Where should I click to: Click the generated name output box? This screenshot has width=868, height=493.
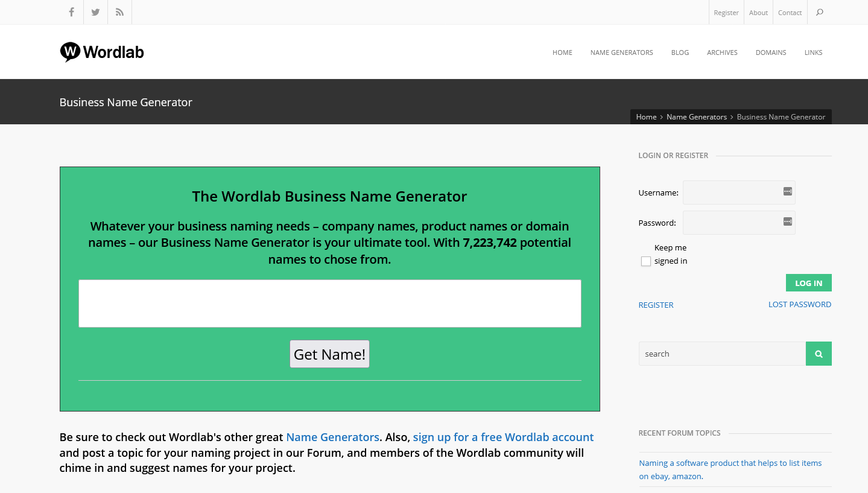[329, 304]
